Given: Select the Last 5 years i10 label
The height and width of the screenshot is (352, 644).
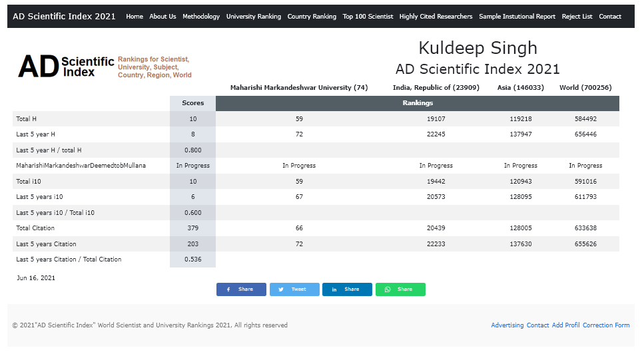Looking at the screenshot, I should pyautogui.click(x=39, y=197).
